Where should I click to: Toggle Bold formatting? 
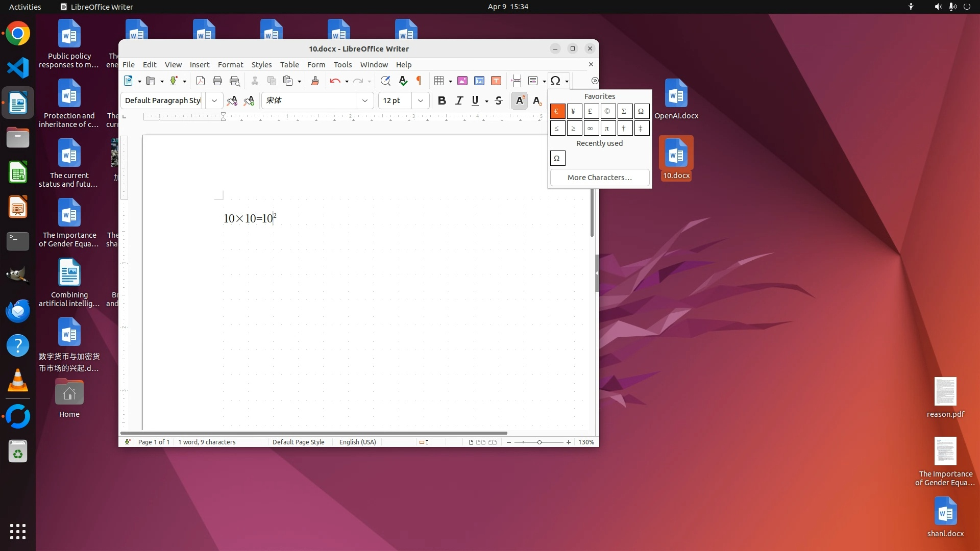coord(442,101)
